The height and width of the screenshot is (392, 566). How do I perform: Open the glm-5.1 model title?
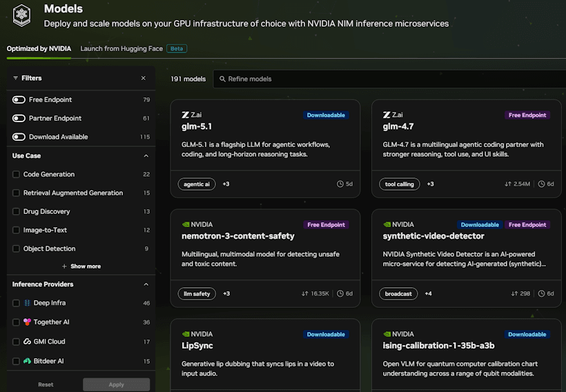coord(197,127)
